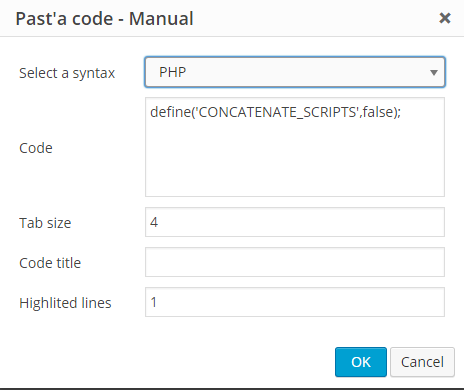Open the Select a syntax dropdown
Viewport: 464px width, 390px height.
pyautogui.click(x=295, y=72)
